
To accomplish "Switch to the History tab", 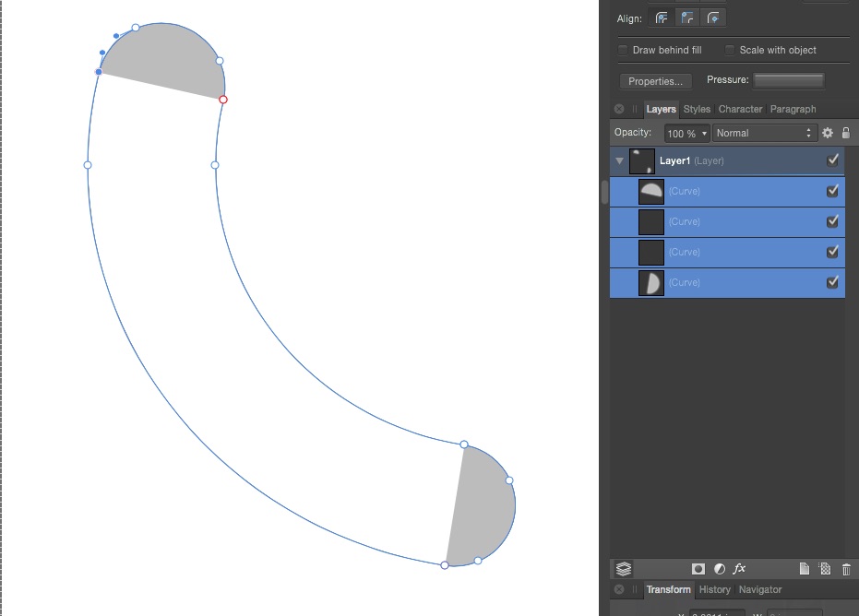I will click(x=714, y=589).
